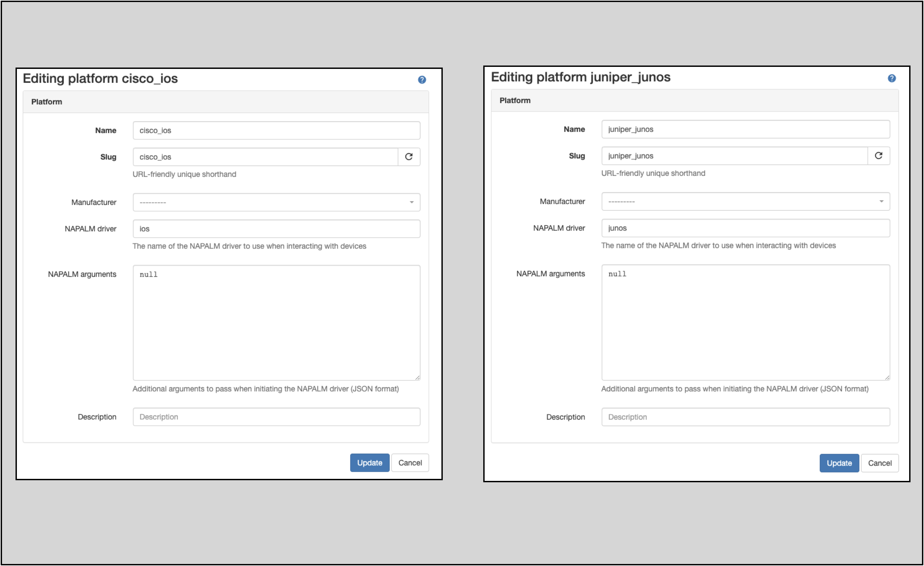Click 'Additional arguments' help text in cisco_ios form
Viewport: 924px width, 566px height.
266,389
